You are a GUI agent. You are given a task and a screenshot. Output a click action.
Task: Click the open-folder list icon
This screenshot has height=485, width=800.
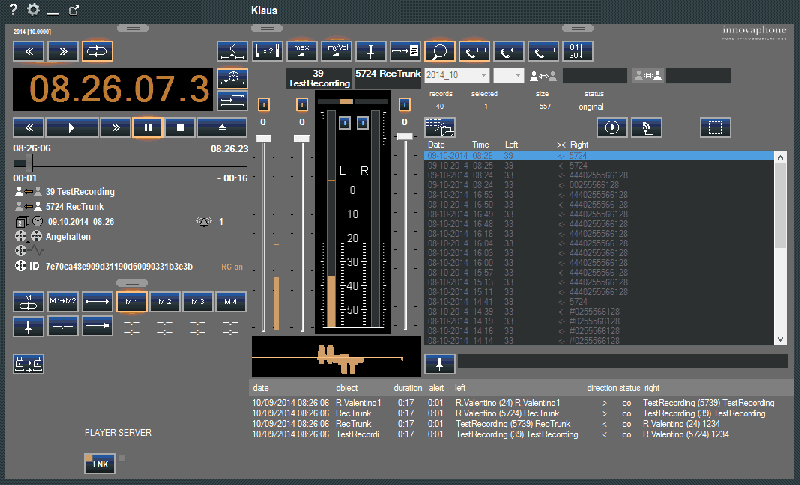point(440,127)
